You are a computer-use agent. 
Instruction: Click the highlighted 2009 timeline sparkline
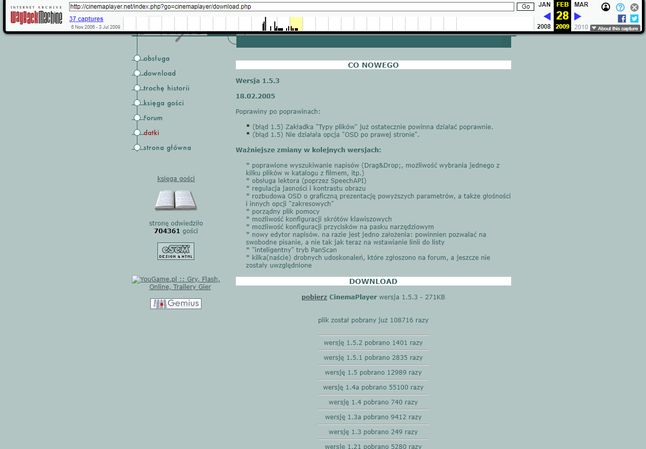296,24
